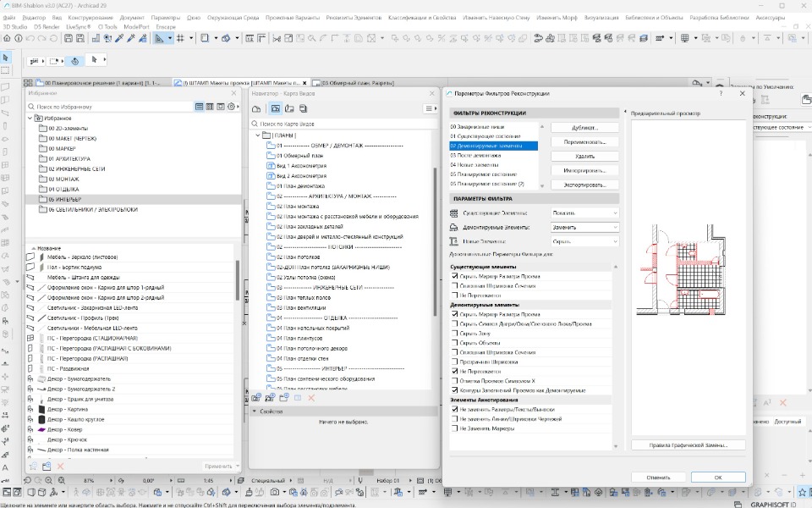
Task: Click the red delete icon in Favorites footer
Action: click(x=61, y=467)
